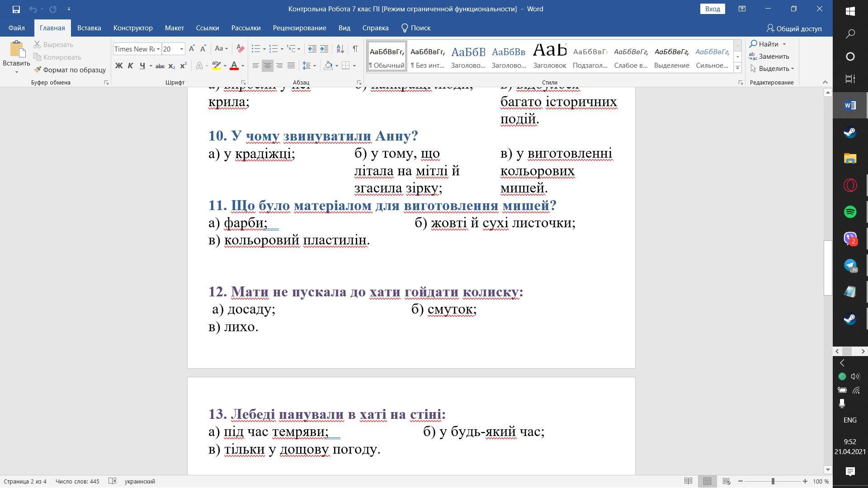Viewport: 868px width, 488px height.
Task: Click the Вход sign-in button
Action: 712,9
